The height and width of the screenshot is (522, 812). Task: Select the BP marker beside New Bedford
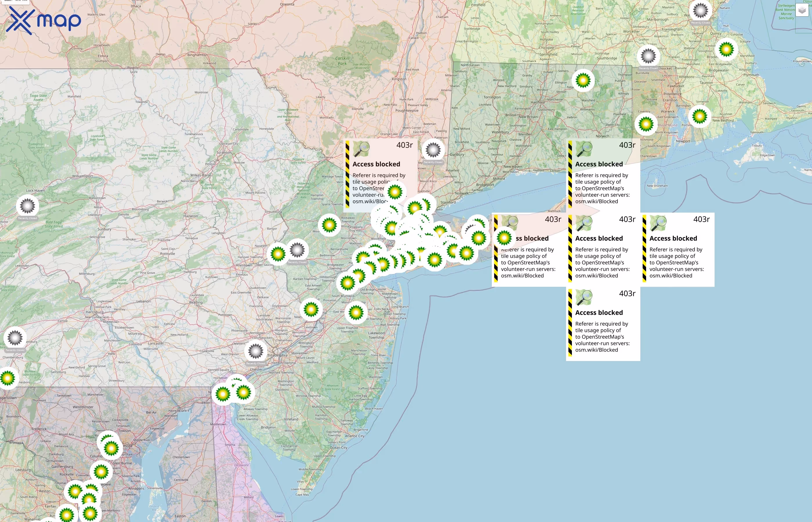click(x=699, y=117)
